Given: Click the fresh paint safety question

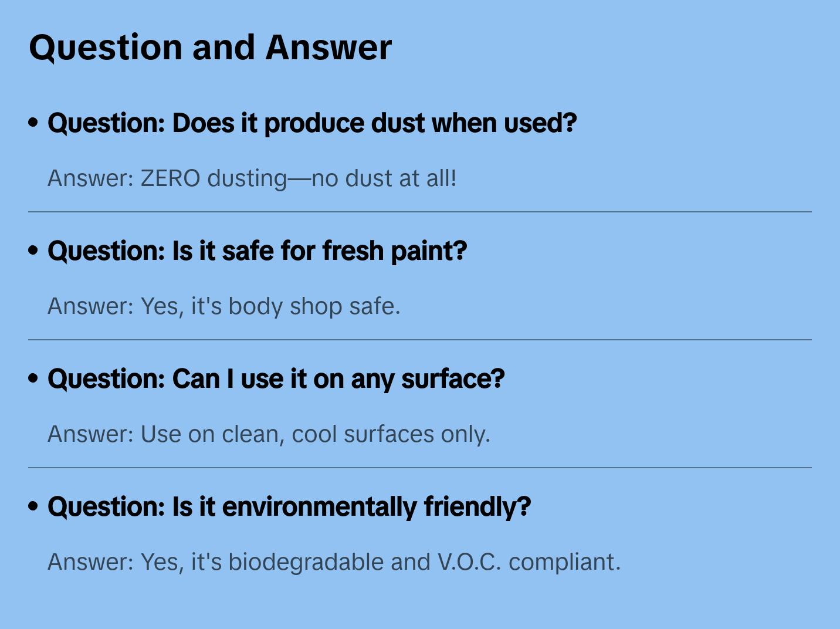Looking at the screenshot, I should [x=257, y=251].
